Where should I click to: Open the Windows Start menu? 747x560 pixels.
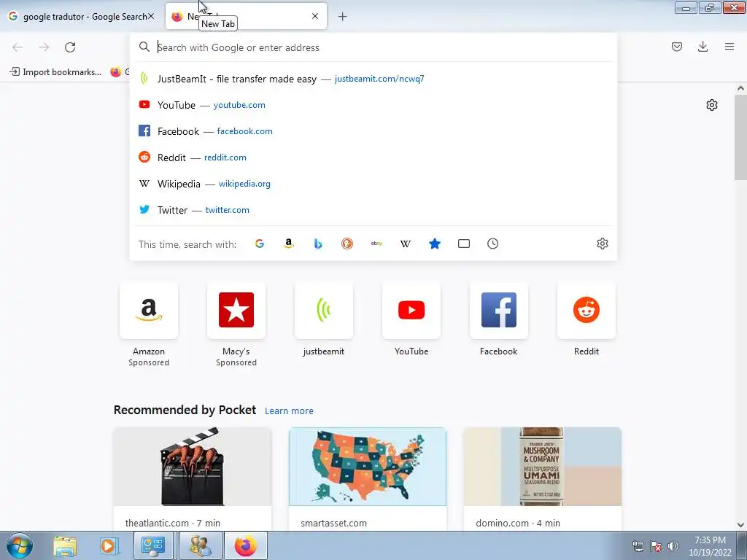19,545
